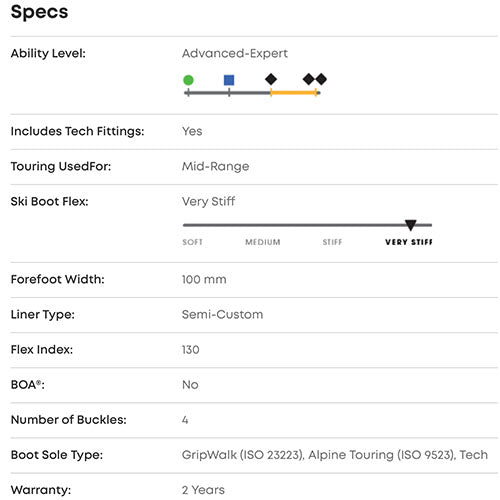Click the GripWalk boot sole type text
Image resolution: width=500 pixels, height=500 pixels.
335,455
